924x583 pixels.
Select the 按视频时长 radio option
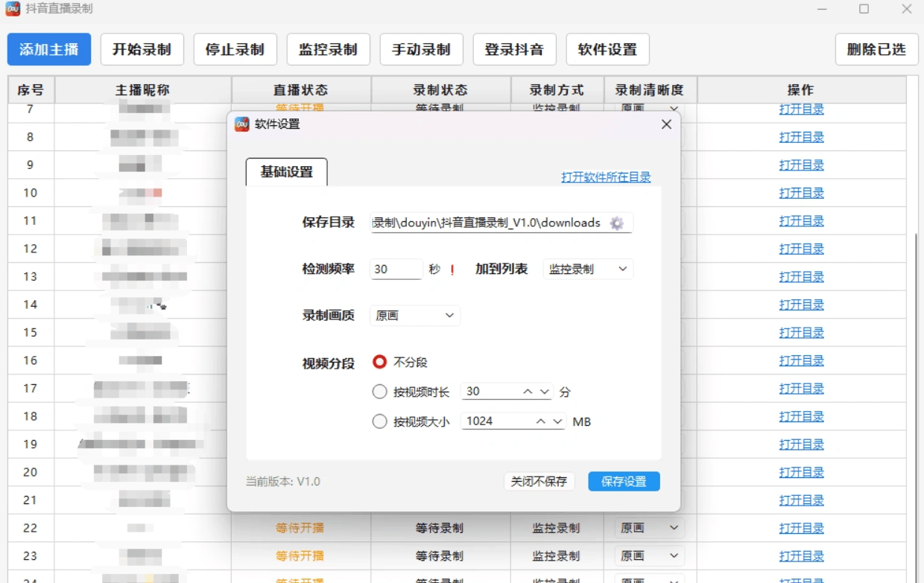pos(380,392)
